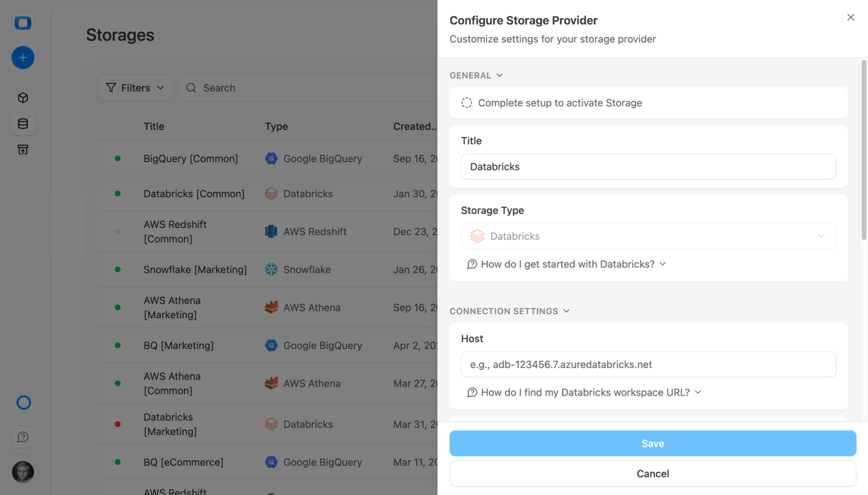Click the Databricks icon in Databricks [Marketing] row
Image resolution: width=868 pixels, height=495 pixels.
pos(271,424)
